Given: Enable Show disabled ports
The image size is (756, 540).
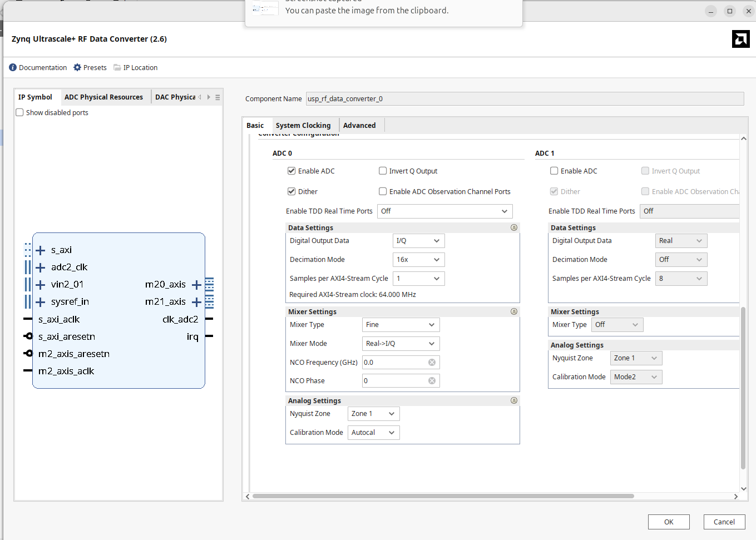Looking at the screenshot, I should [x=19, y=112].
